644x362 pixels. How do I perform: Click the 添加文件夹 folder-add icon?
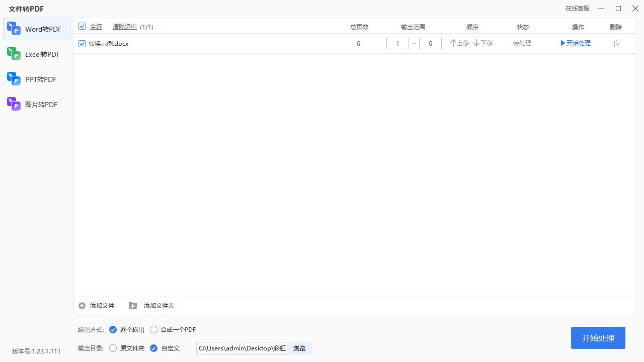pos(133,305)
